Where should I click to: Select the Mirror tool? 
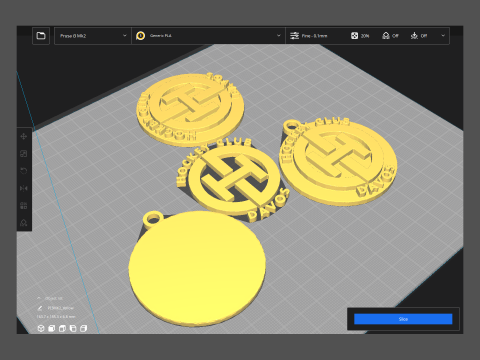tap(24, 188)
